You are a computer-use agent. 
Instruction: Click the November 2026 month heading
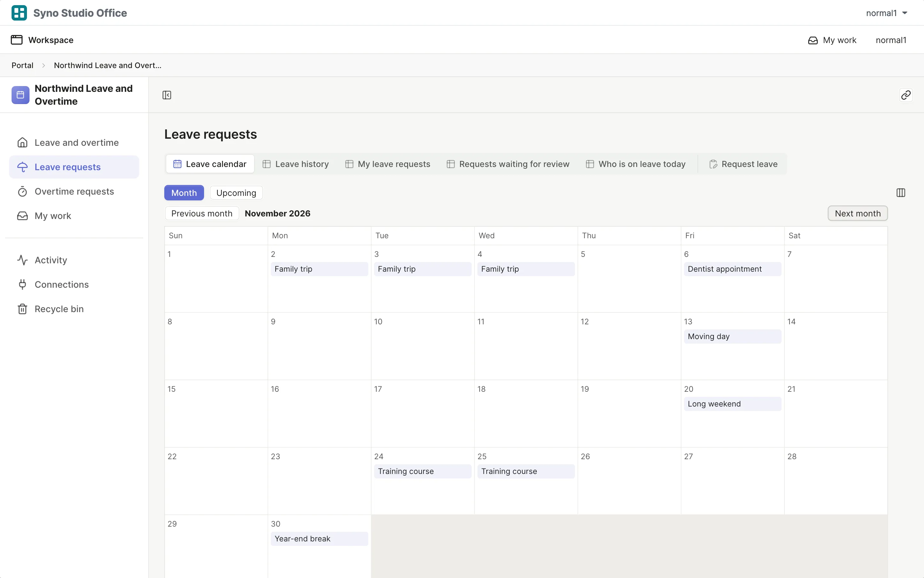[x=278, y=213]
